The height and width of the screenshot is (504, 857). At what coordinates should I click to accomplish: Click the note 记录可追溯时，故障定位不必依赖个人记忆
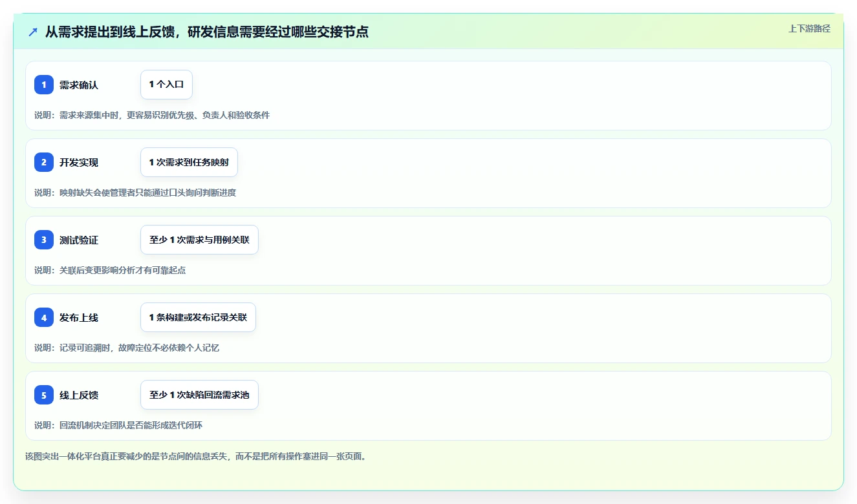(x=127, y=348)
